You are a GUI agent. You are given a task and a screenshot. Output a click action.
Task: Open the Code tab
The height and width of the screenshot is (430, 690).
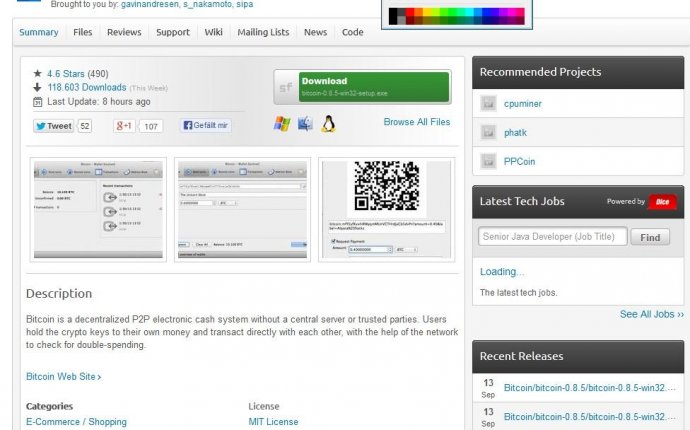tap(352, 32)
